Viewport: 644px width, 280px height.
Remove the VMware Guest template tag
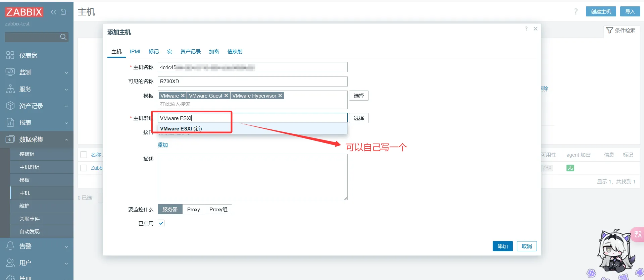click(226, 96)
